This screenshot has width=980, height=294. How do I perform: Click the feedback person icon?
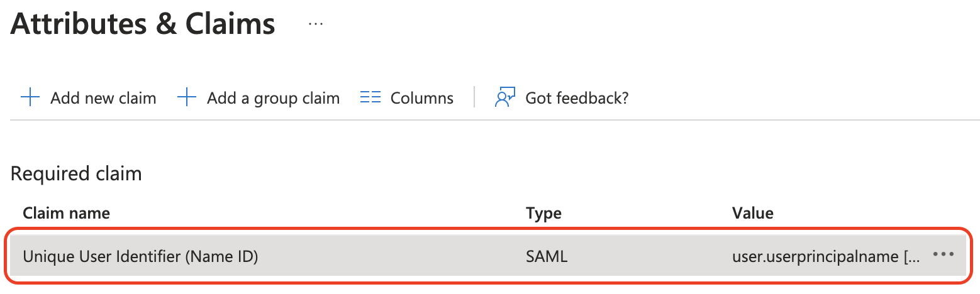505,98
